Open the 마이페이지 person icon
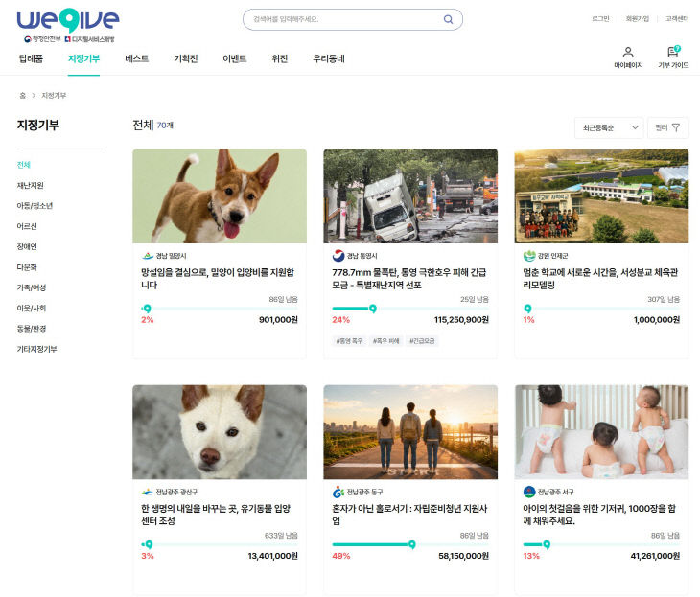700x597 pixels. (x=628, y=52)
